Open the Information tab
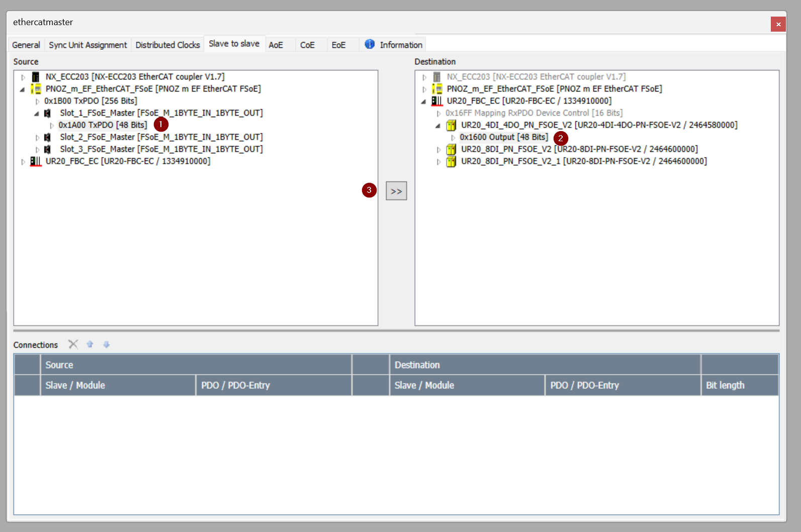Viewport: 801px width, 532px height. [393, 45]
